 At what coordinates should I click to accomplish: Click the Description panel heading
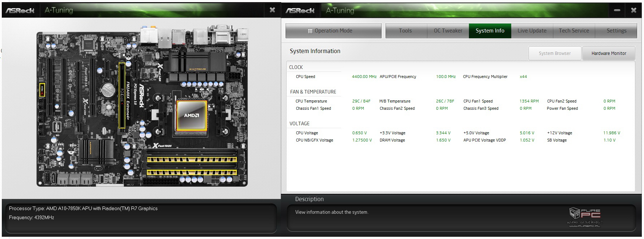coord(309,199)
